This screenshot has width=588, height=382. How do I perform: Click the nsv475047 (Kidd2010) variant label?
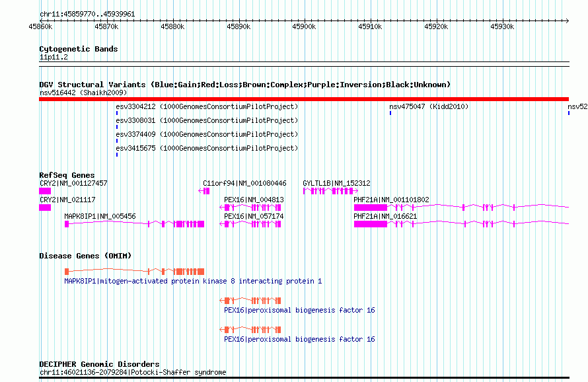coord(429,106)
